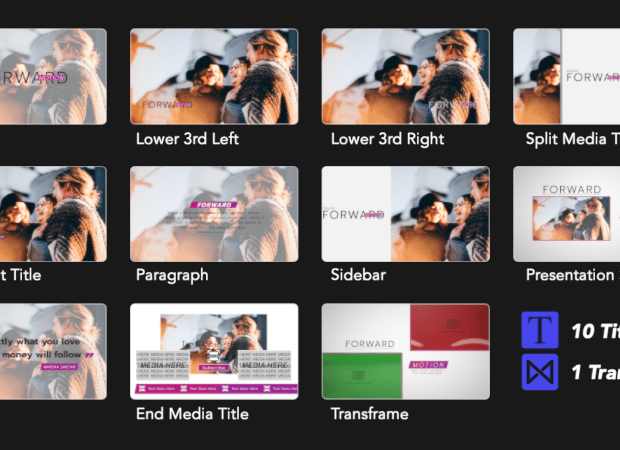
Task: Click the '10 Titles' count text
Action: pyautogui.click(x=595, y=331)
